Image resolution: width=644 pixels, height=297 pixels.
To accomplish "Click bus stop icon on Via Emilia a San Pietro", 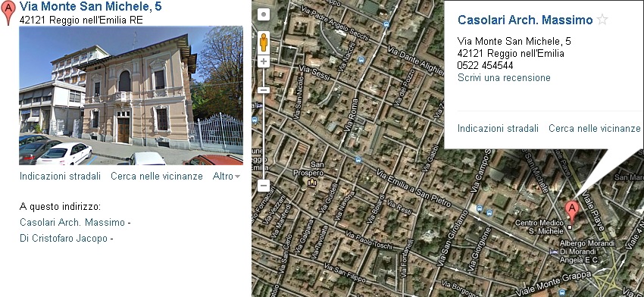I will tap(358, 160).
